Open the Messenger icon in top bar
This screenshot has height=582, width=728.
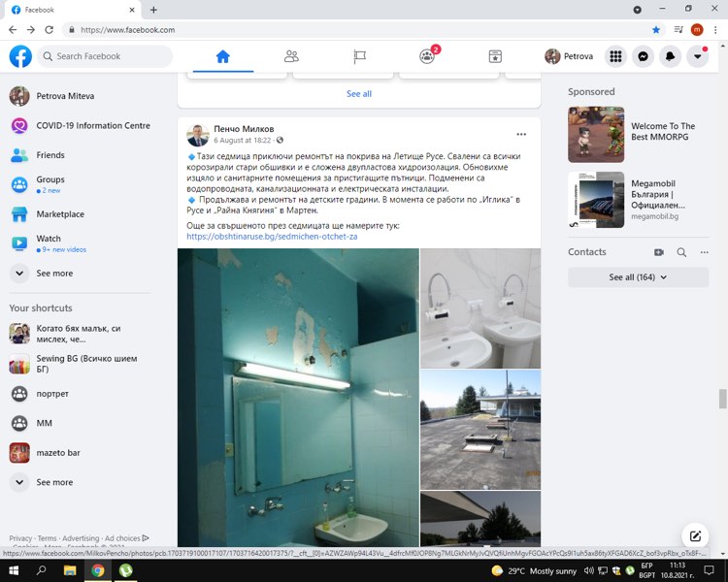click(643, 56)
